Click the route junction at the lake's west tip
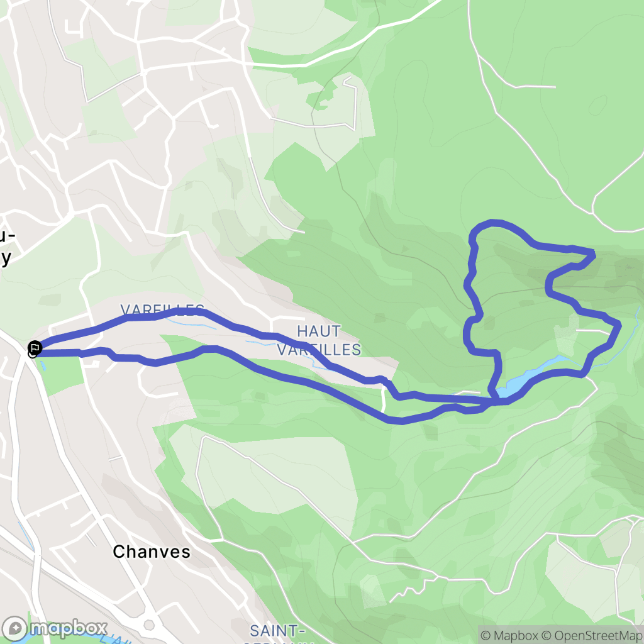The image size is (644, 644). pos(496,397)
